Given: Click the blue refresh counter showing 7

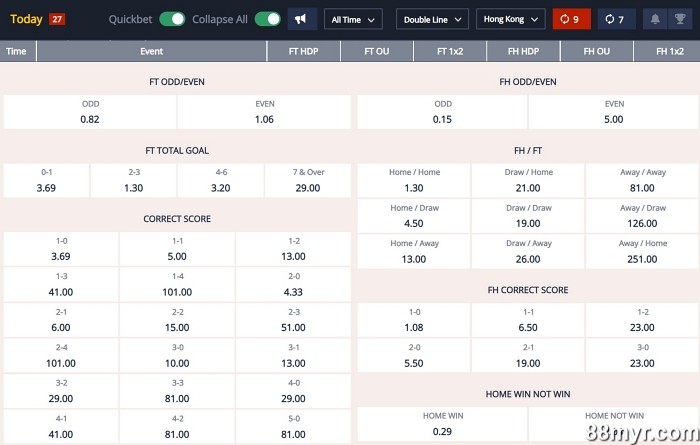Looking at the screenshot, I should click(617, 19).
